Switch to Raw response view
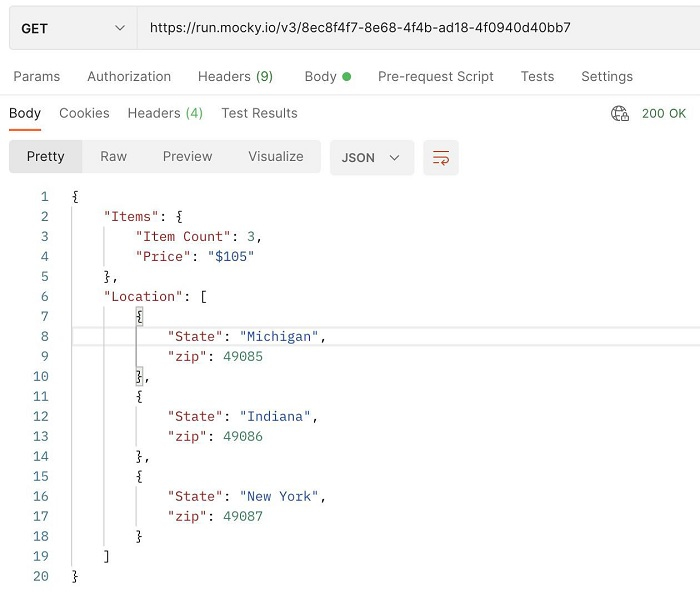 click(114, 157)
